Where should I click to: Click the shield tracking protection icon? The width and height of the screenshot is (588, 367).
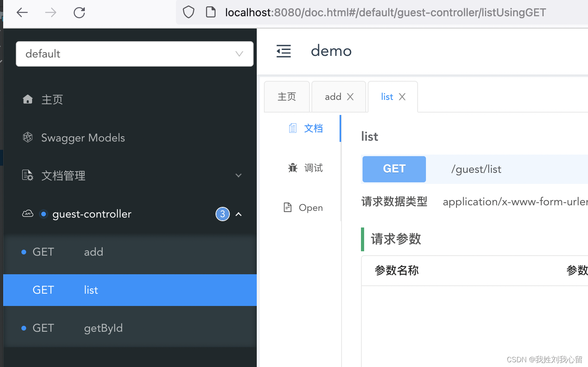pos(189,12)
